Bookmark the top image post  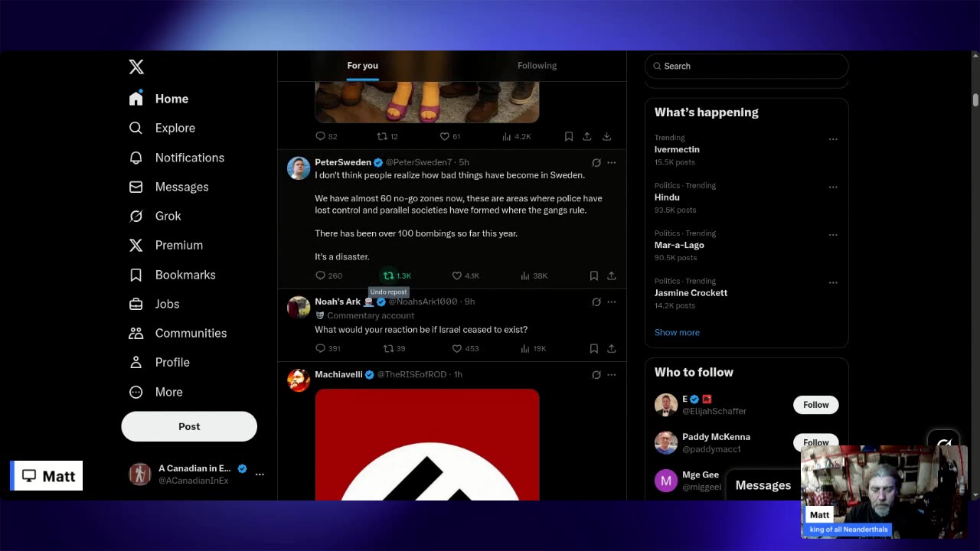(569, 136)
